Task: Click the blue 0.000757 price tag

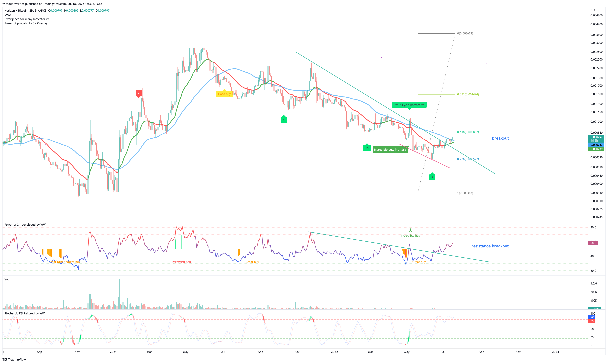Action: [596, 145]
